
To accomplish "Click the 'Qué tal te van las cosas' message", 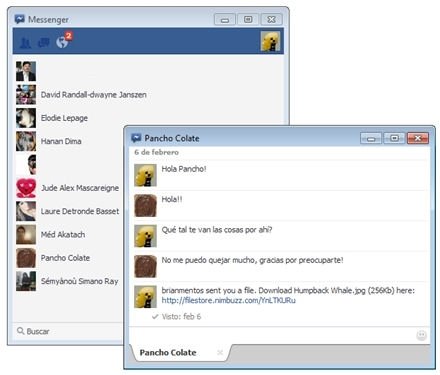I will coord(217,230).
